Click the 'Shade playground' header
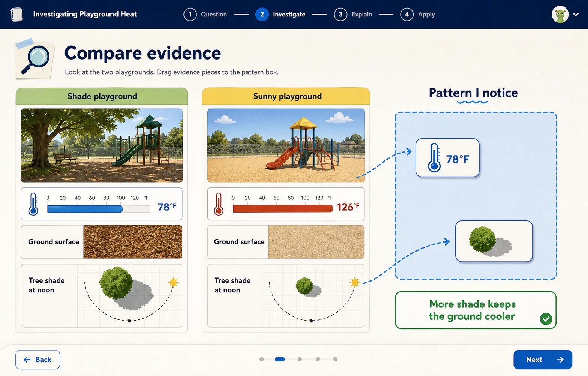This screenshot has height=376, width=588. click(102, 96)
